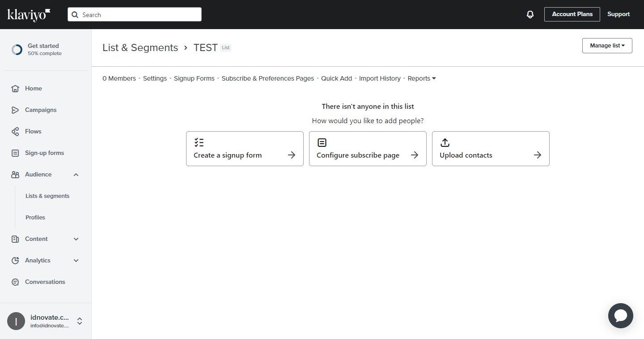Click the Campaigns paper plane icon
Viewport: 644px width, 339px height.
tap(15, 110)
